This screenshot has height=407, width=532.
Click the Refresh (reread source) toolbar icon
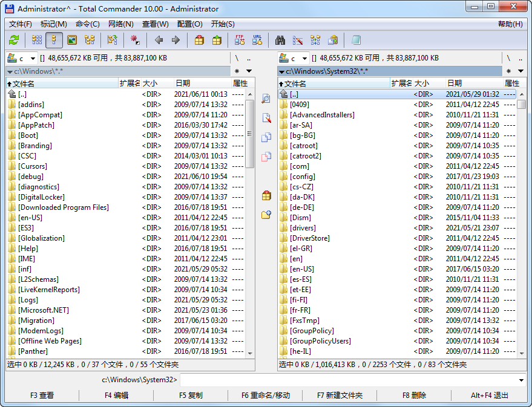14,41
